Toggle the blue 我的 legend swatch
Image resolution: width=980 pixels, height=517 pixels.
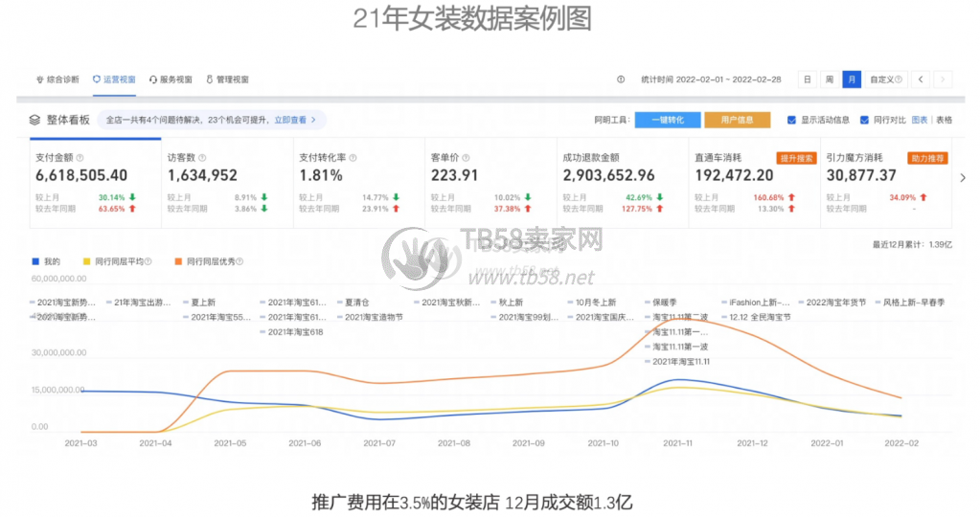click(35, 261)
